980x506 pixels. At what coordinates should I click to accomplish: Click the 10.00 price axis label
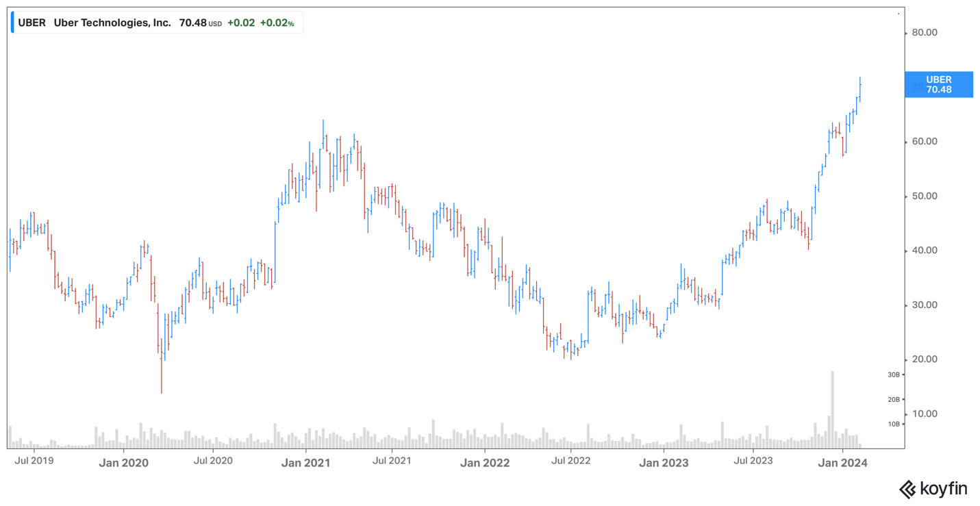pos(925,414)
